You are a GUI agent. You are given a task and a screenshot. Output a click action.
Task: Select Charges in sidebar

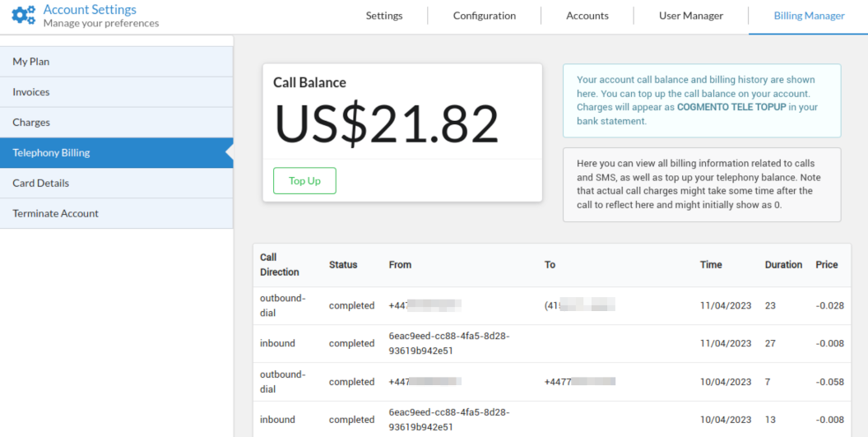coord(116,123)
